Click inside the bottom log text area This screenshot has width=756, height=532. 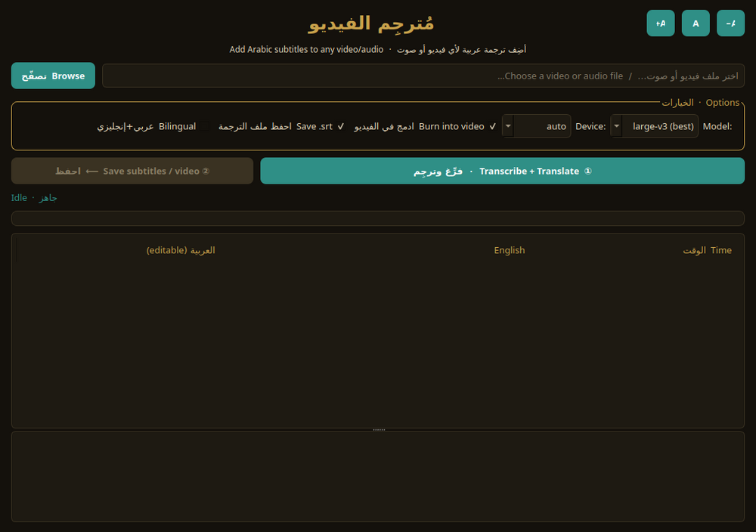(378, 477)
